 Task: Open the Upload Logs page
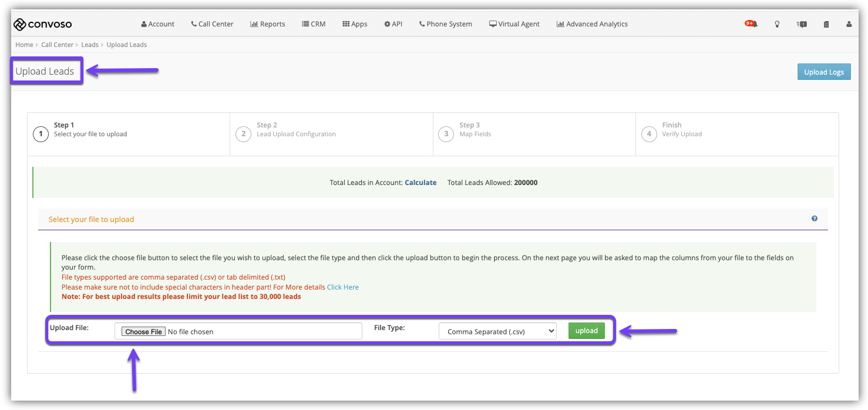coord(823,72)
